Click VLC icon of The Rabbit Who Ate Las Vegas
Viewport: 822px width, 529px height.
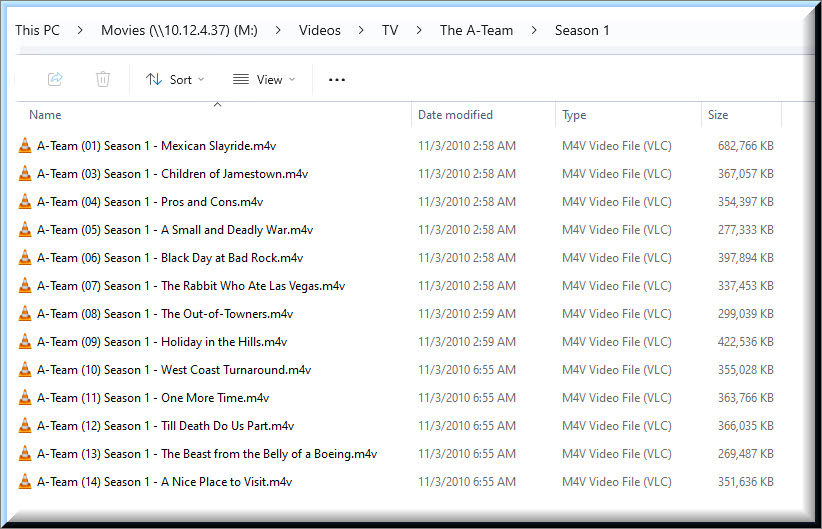pos(25,286)
